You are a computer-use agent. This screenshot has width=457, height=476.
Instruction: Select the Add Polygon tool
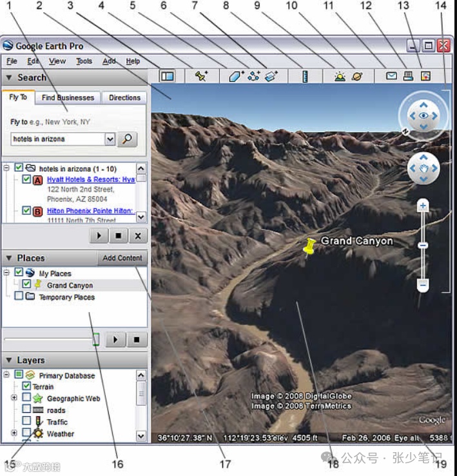coord(236,76)
